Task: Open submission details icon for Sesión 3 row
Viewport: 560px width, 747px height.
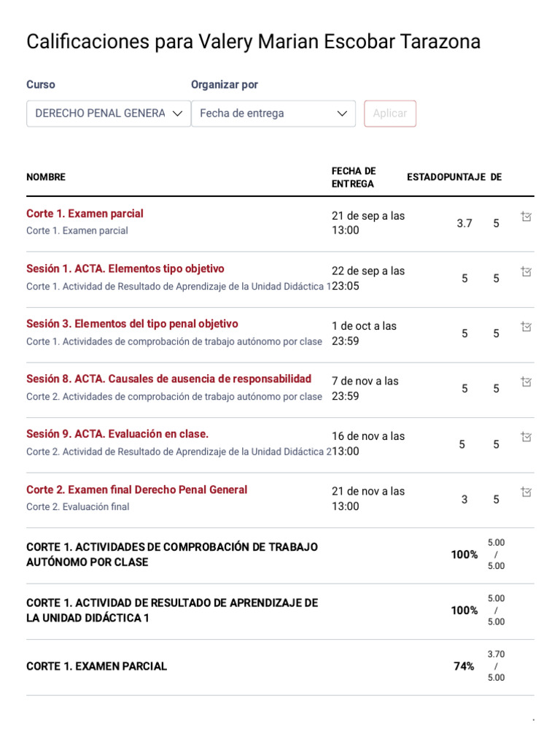Action: click(526, 327)
